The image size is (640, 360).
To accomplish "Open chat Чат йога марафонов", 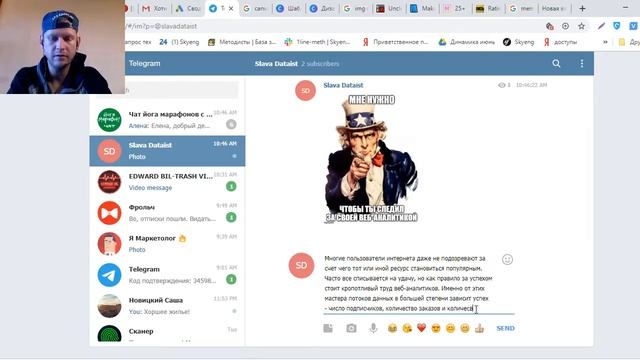I will coord(167,120).
